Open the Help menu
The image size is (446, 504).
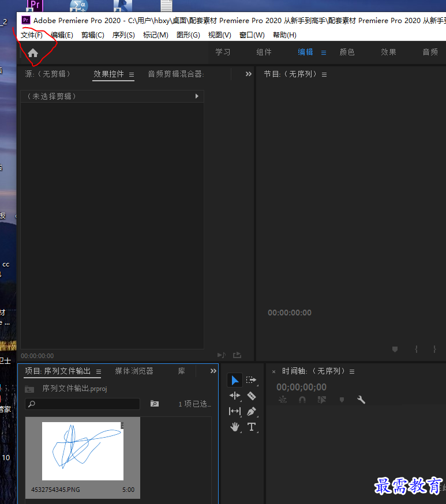pyautogui.click(x=284, y=35)
